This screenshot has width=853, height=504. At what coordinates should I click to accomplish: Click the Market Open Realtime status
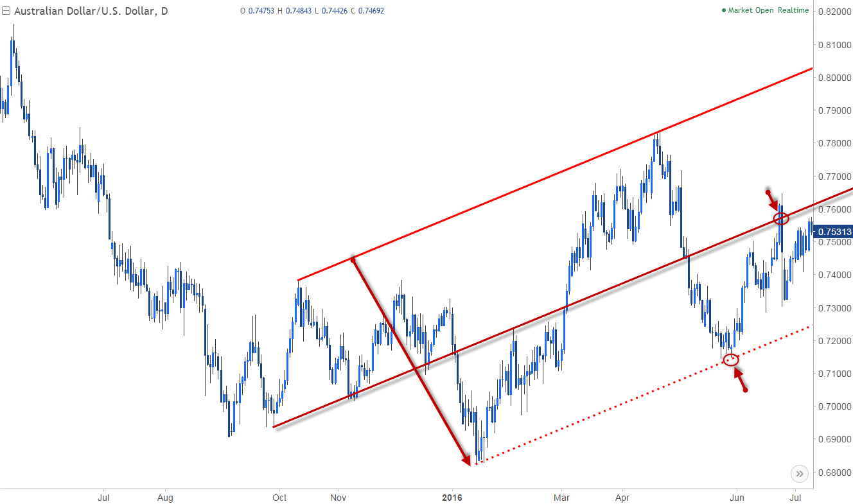(766, 10)
